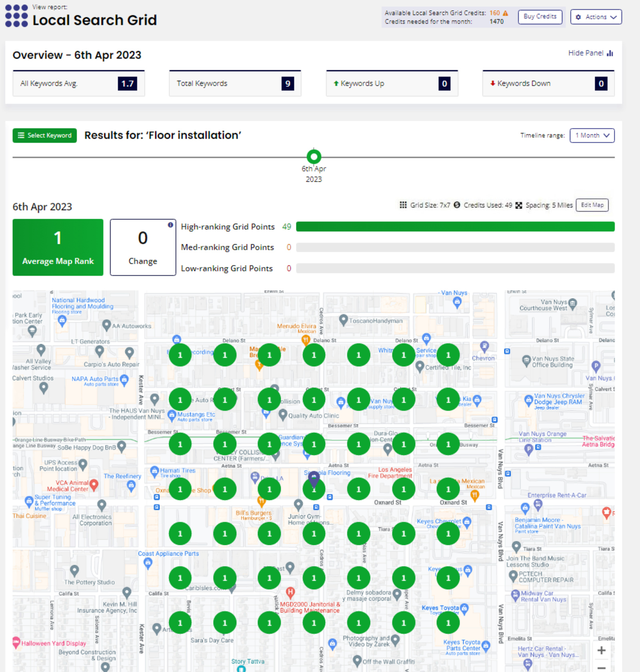Click the info icon on Change box
Image resolution: width=640 pixels, height=672 pixels.
[170, 225]
